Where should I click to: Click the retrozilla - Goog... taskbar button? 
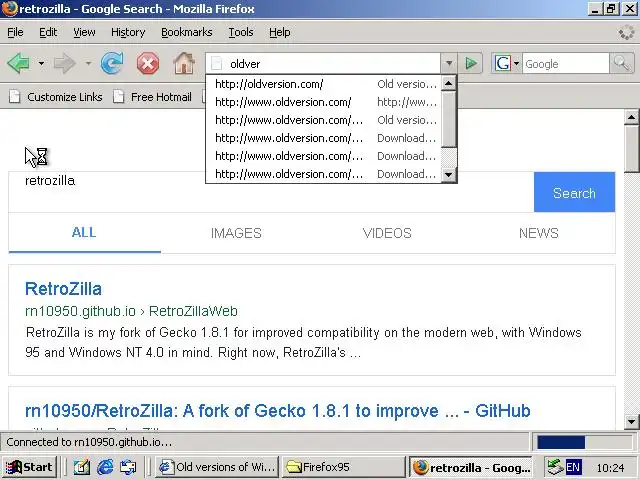[470, 467]
